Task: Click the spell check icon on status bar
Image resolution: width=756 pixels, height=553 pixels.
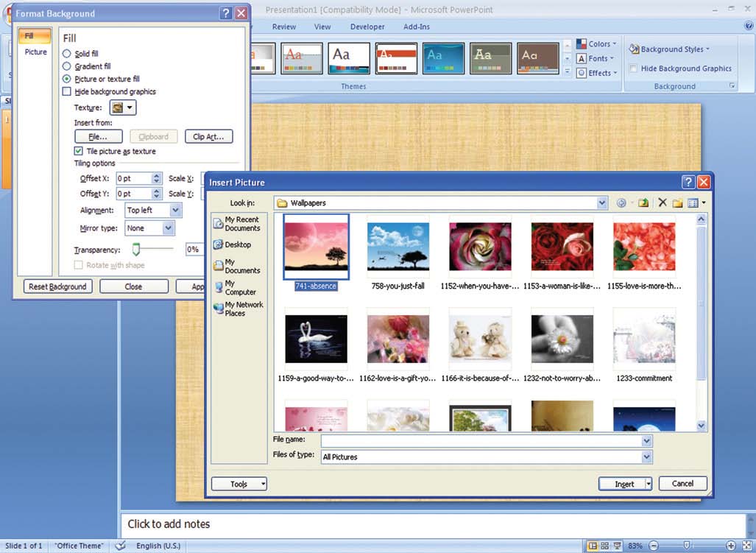Action: coord(120,546)
